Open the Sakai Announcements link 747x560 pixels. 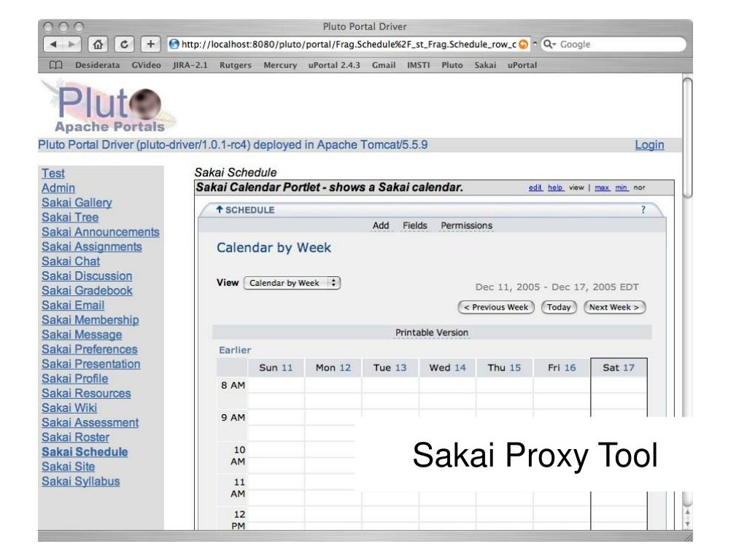101,232
